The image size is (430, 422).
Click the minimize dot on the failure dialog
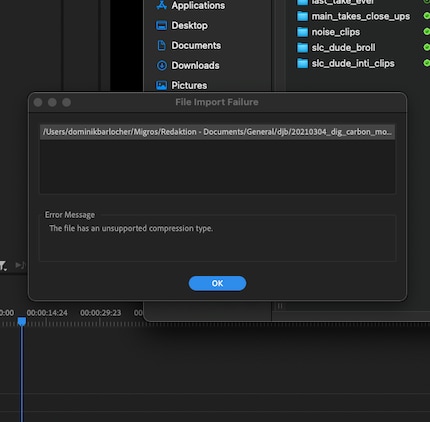point(52,102)
